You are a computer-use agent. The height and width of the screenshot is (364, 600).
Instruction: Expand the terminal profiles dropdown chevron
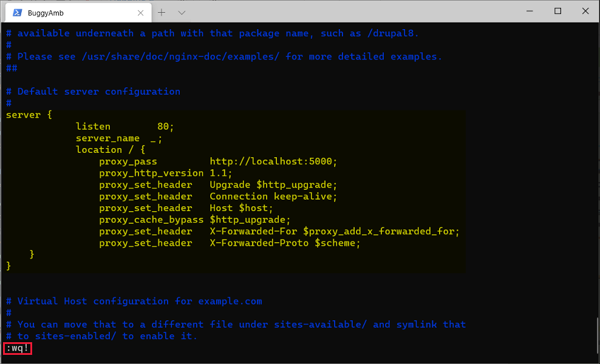(x=182, y=12)
